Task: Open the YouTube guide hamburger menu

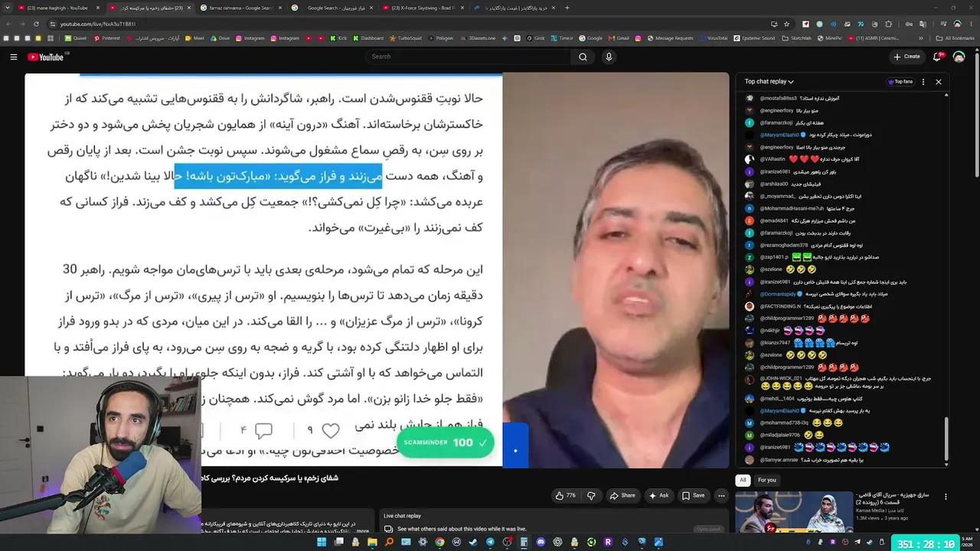Action: pos(14,57)
